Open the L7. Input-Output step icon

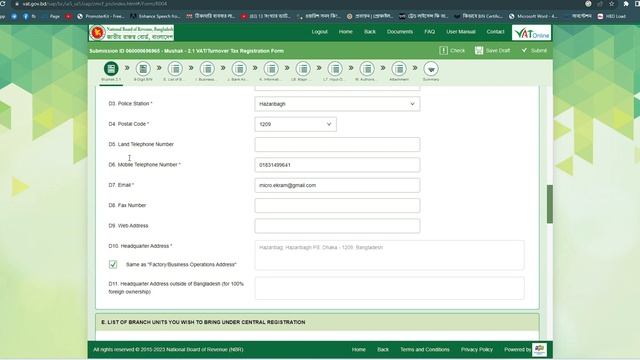tap(335, 69)
